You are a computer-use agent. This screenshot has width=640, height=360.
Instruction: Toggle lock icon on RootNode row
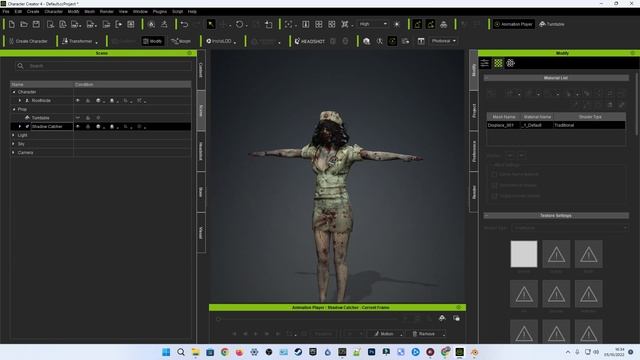pos(88,100)
